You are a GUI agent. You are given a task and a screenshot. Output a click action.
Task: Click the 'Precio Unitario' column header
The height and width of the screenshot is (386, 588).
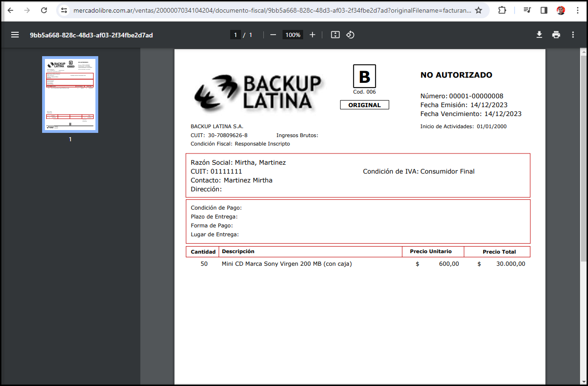click(x=431, y=251)
